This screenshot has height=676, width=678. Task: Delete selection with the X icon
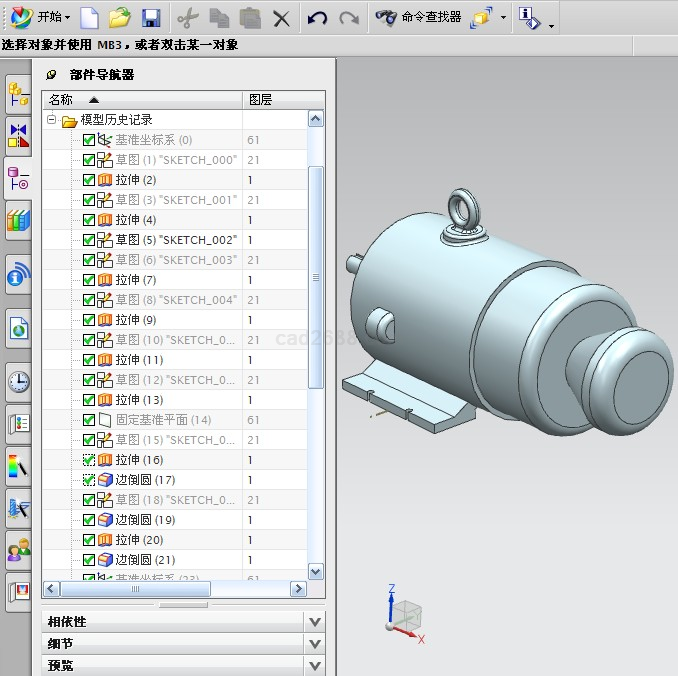click(282, 18)
